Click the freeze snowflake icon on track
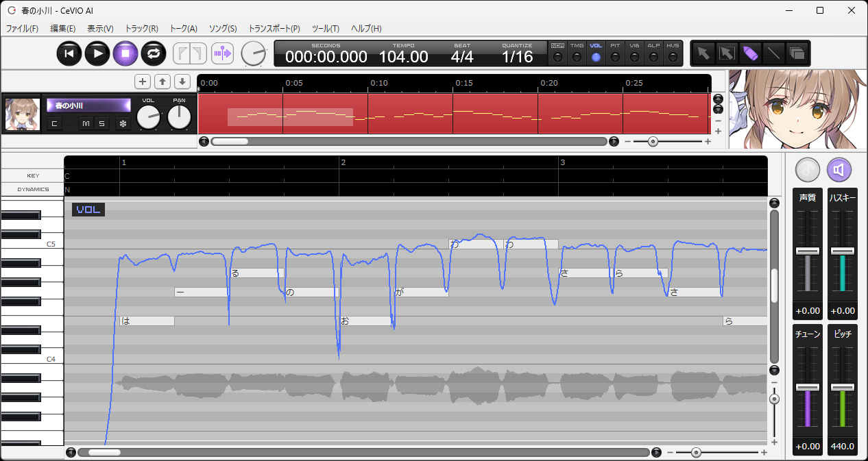The height and width of the screenshot is (461, 868). pos(123,123)
